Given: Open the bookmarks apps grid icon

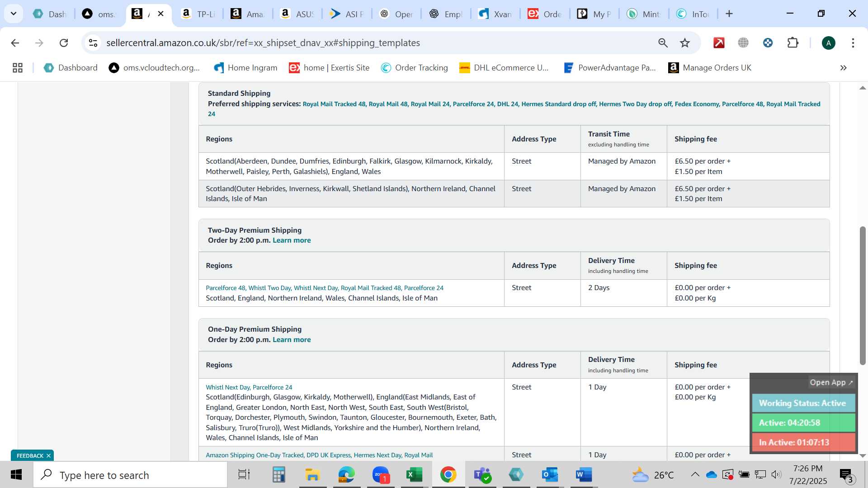Looking at the screenshot, I should point(18,68).
